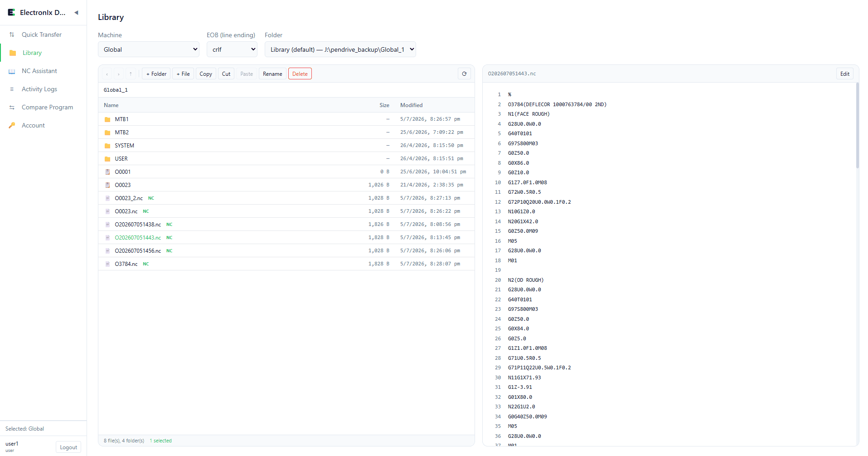Click the 1 selected status text
Image resolution: width=868 pixels, height=456 pixels.
click(x=161, y=441)
